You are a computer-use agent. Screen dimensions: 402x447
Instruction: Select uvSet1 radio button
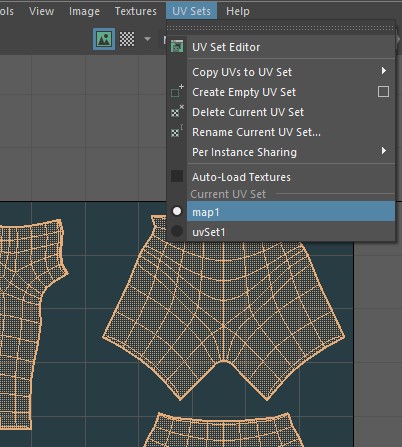coord(177,231)
